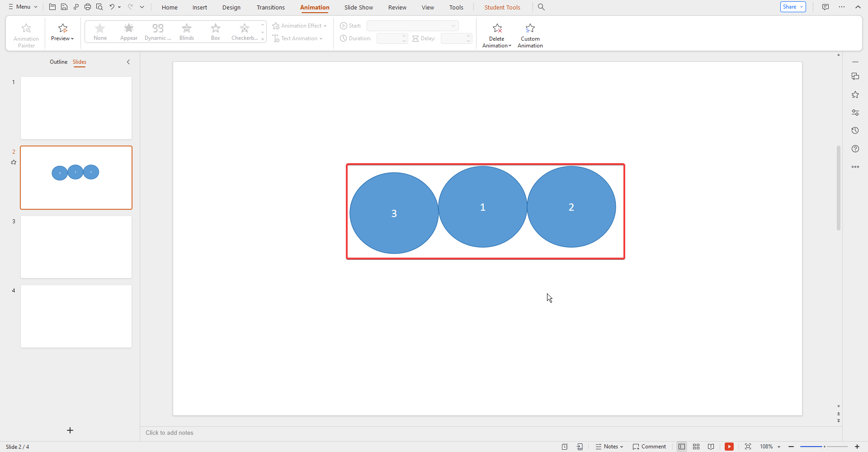Open the Share menu
The image size is (868, 452).
[x=793, y=7]
